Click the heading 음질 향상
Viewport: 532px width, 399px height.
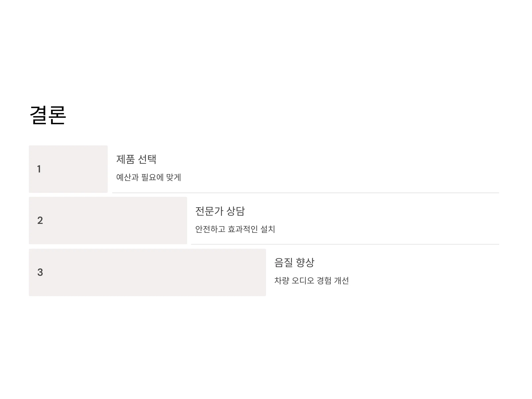tap(294, 262)
